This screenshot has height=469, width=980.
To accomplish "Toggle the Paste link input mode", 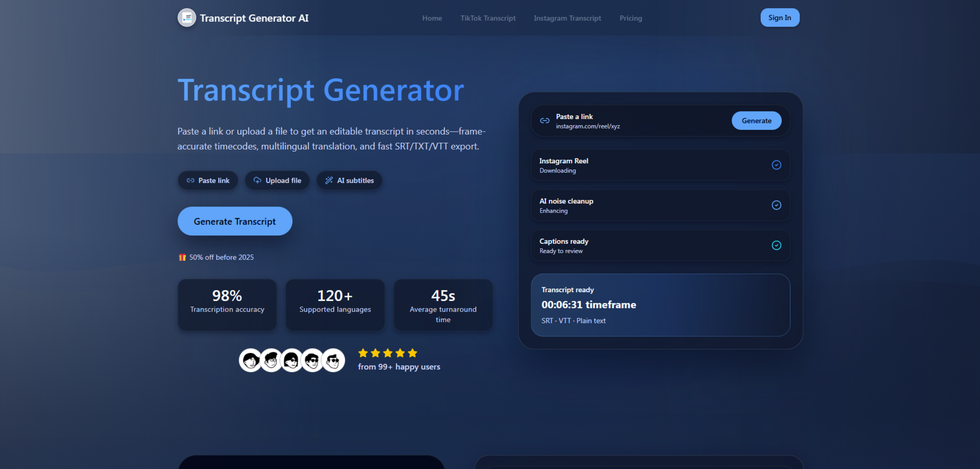I will (208, 180).
